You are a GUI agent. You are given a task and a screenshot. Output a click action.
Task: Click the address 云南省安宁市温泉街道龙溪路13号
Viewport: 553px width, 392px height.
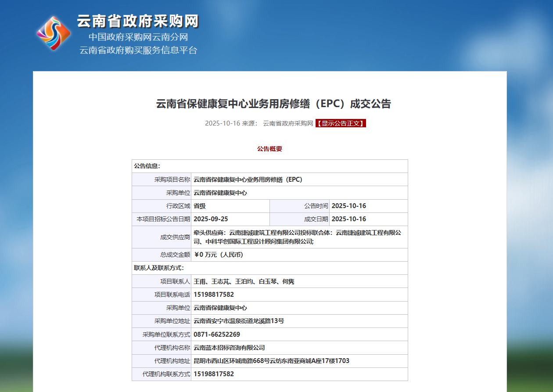pos(239,321)
